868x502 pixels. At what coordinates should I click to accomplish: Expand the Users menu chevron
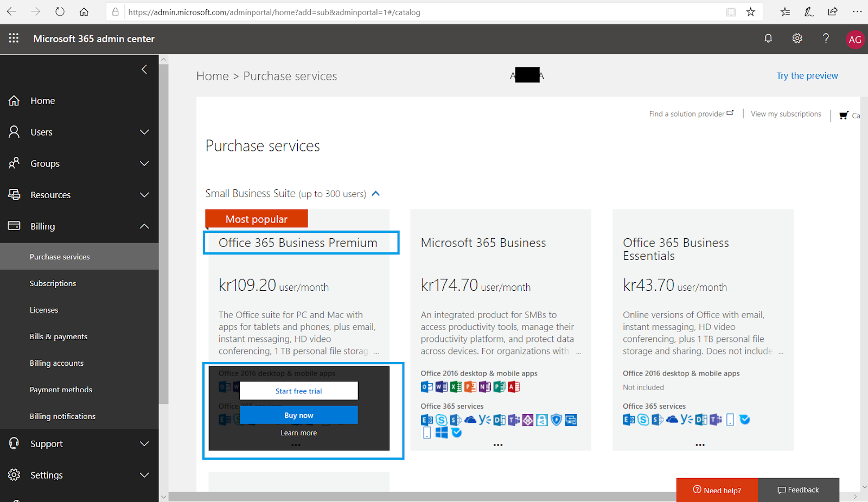click(144, 132)
